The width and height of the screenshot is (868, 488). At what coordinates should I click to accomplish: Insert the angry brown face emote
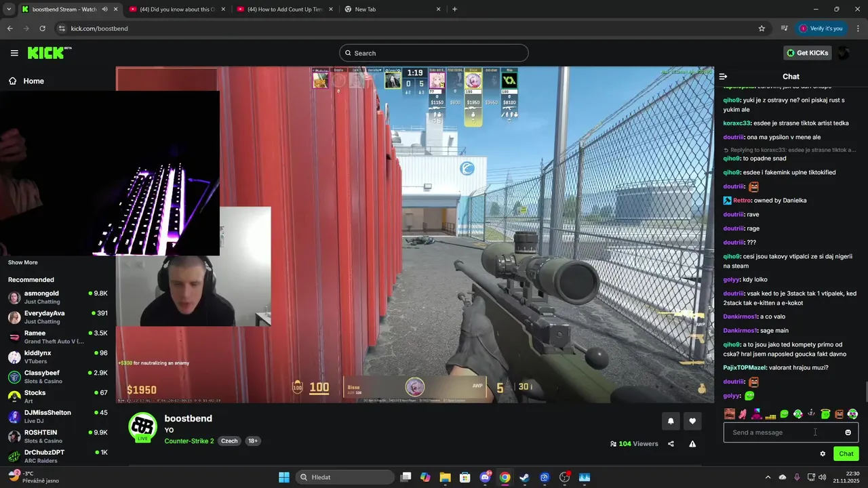pos(839,413)
